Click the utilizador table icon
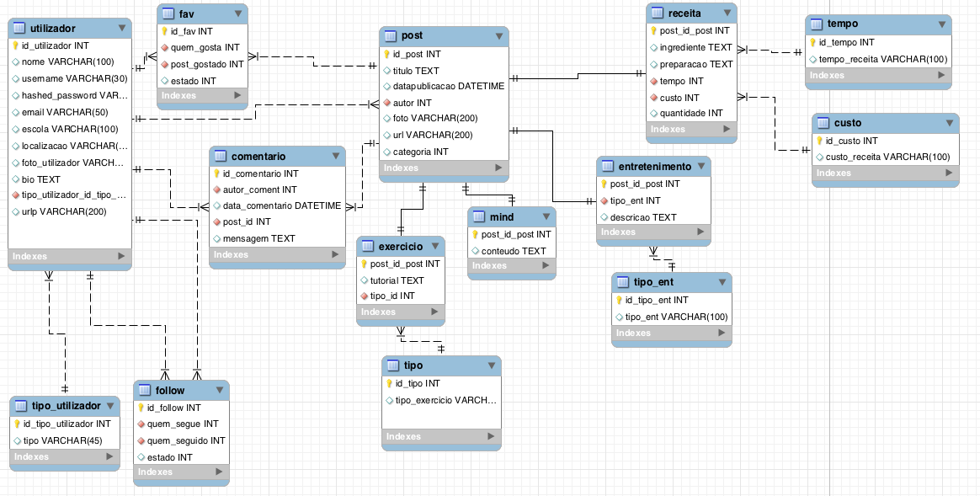The width and height of the screenshot is (980, 496). tap(20, 28)
